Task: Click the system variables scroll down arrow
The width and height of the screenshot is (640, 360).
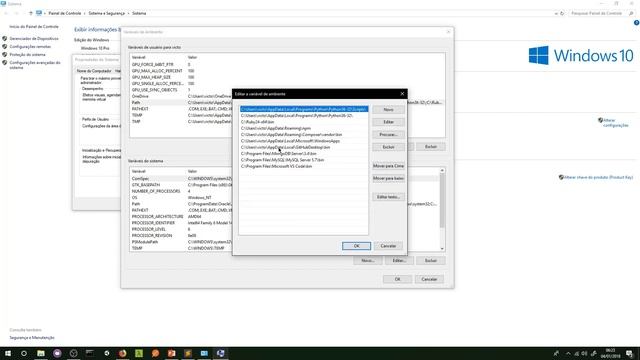Action: coord(442,248)
